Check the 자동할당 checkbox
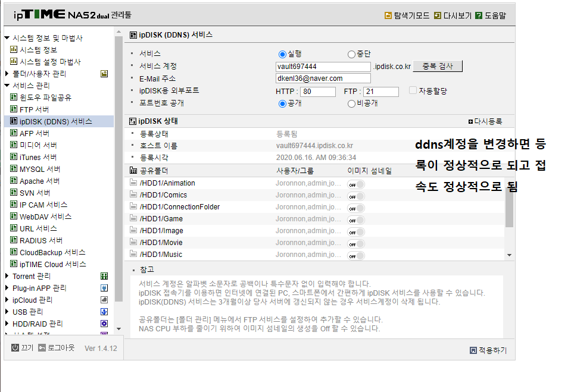 point(413,90)
